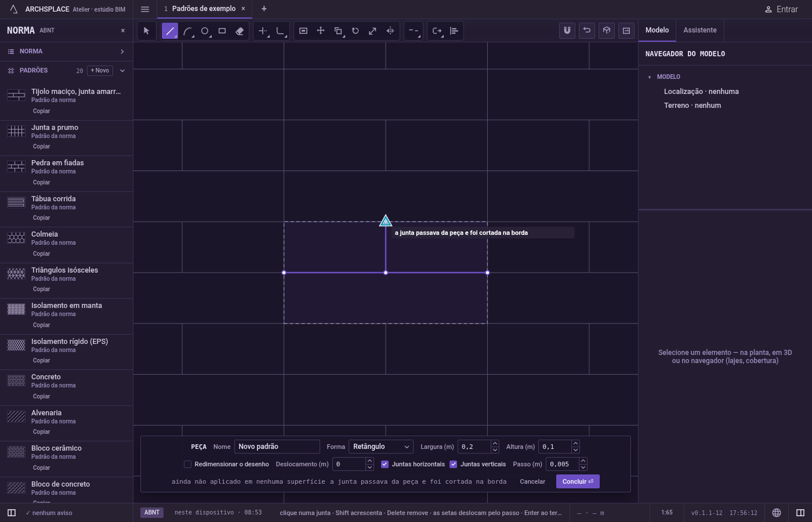Add a new tab with plus button
Screen dimensions: 812x522
pyautogui.click(x=264, y=9)
